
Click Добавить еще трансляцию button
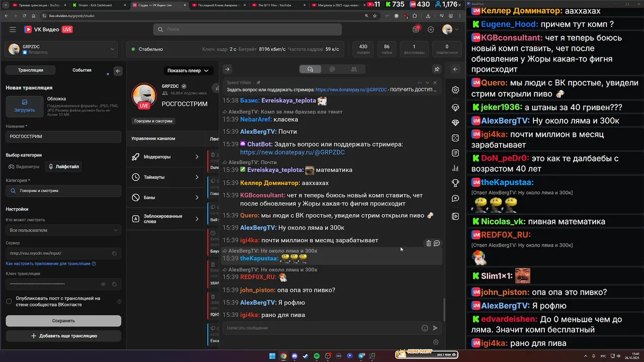[63, 336]
